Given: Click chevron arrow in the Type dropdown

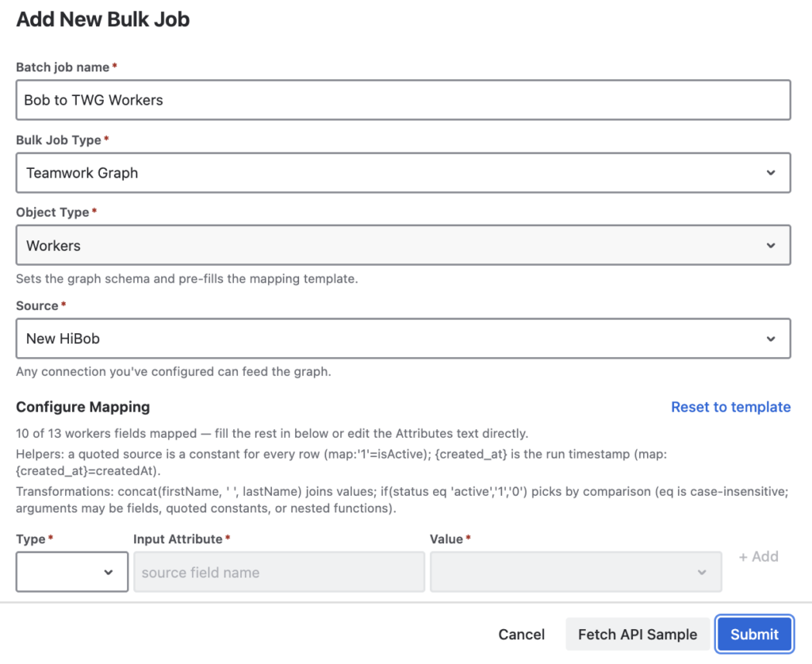Looking at the screenshot, I should click(108, 572).
